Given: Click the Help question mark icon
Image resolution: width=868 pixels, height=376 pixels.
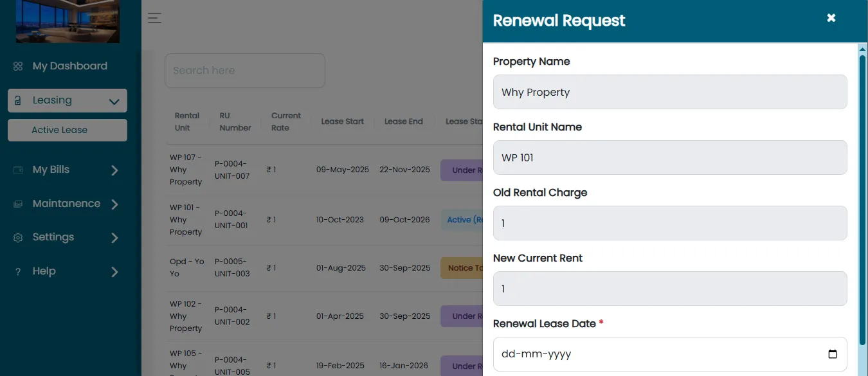Looking at the screenshot, I should click(x=18, y=271).
